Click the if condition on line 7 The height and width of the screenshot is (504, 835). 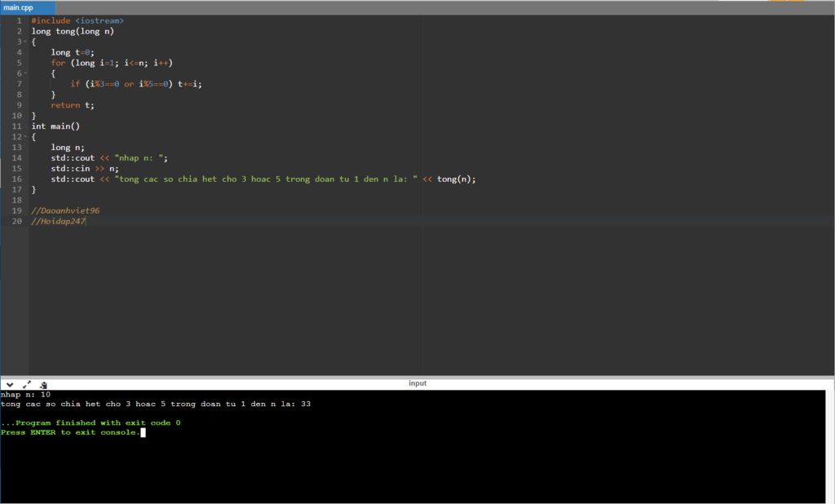(x=121, y=84)
